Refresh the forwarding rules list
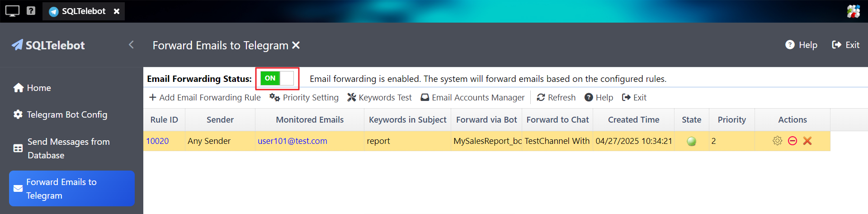868x214 pixels. (x=556, y=97)
